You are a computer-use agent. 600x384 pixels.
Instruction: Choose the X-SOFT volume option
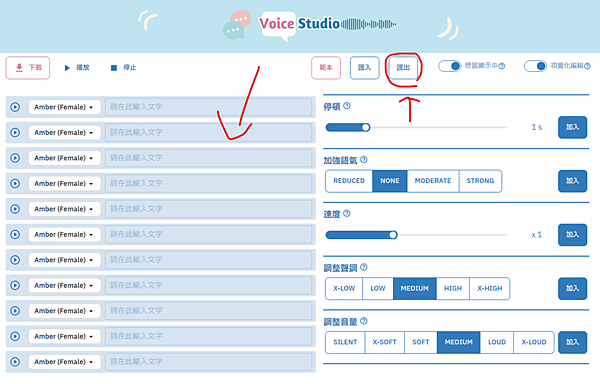pyautogui.click(x=385, y=342)
